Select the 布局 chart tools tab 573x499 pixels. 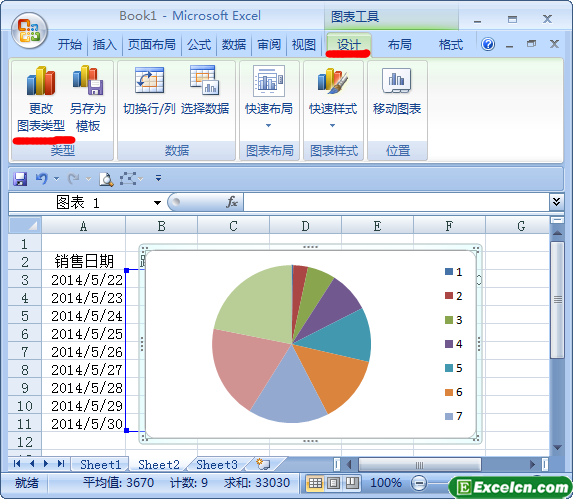[x=399, y=45]
